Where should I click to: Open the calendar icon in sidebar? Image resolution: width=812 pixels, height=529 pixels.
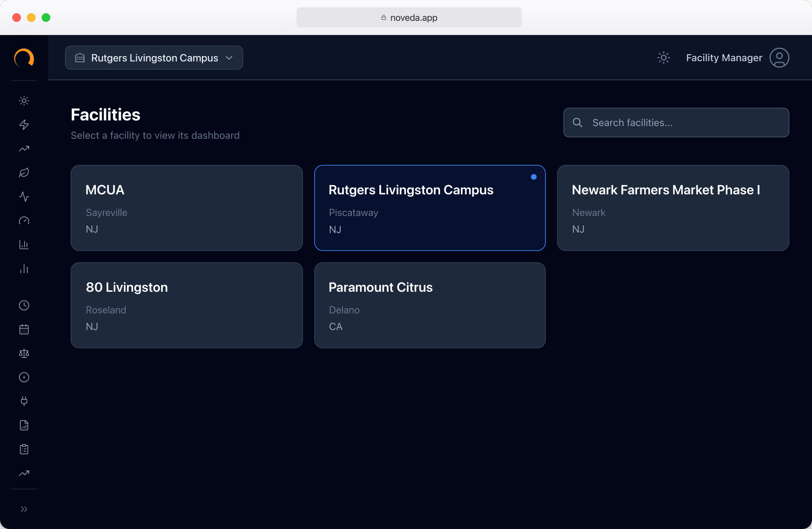coord(24,329)
